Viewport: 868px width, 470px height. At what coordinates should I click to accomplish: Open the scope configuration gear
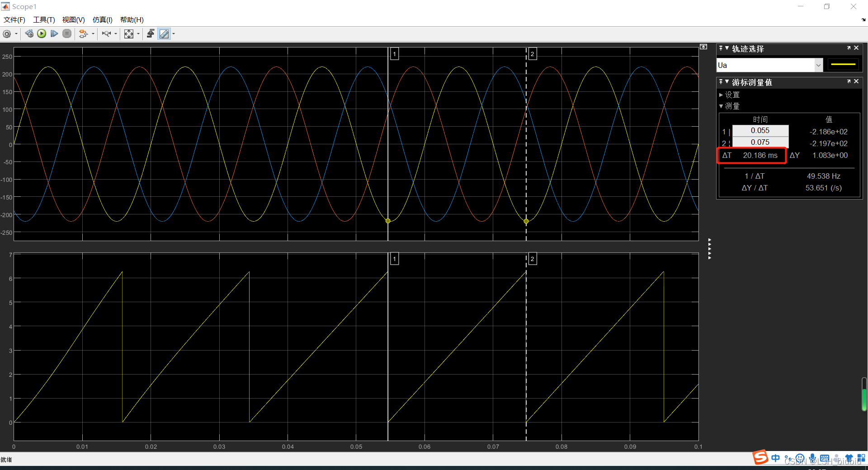[7, 34]
